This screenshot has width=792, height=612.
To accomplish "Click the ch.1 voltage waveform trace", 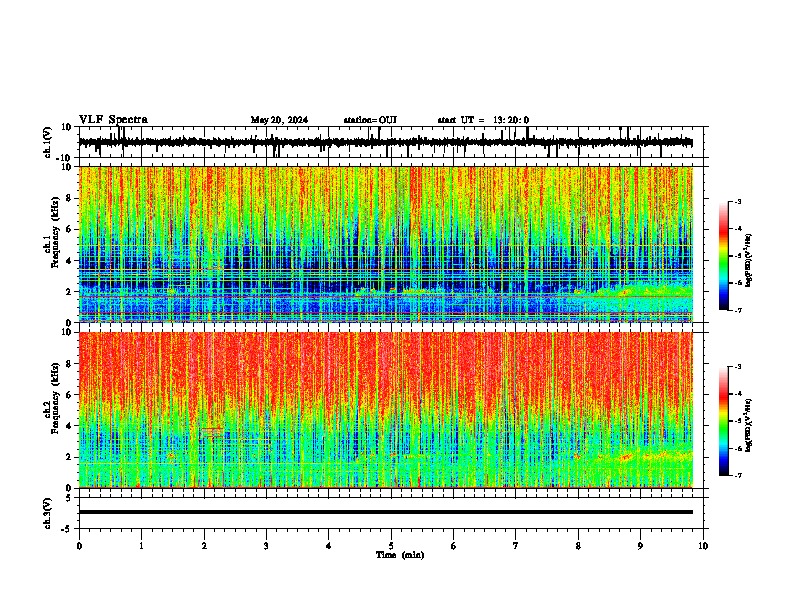I will (386, 142).
